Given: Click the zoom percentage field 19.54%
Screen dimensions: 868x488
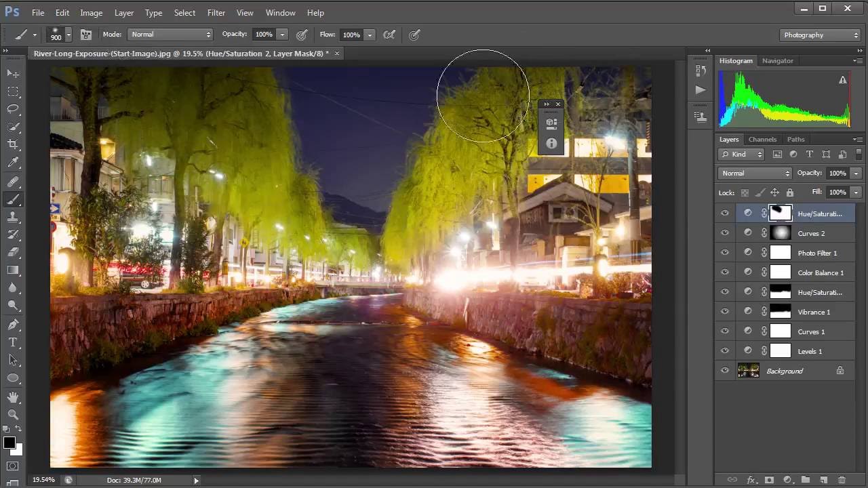Looking at the screenshot, I should (x=44, y=480).
